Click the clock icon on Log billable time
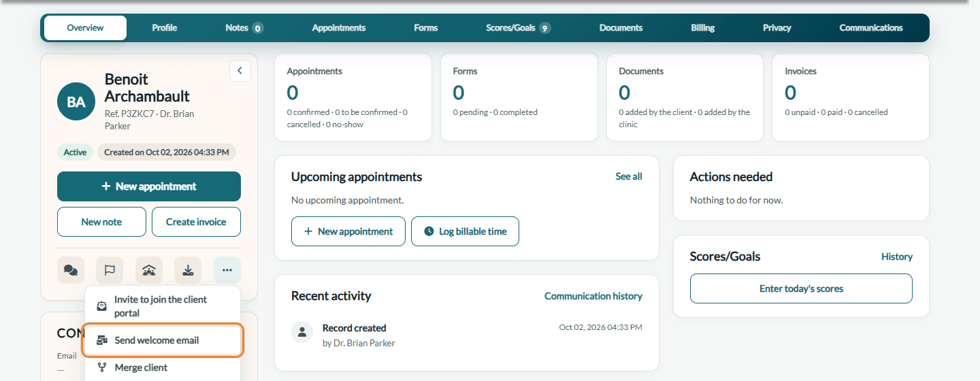The width and height of the screenshot is (980, 381). (429, 231)
